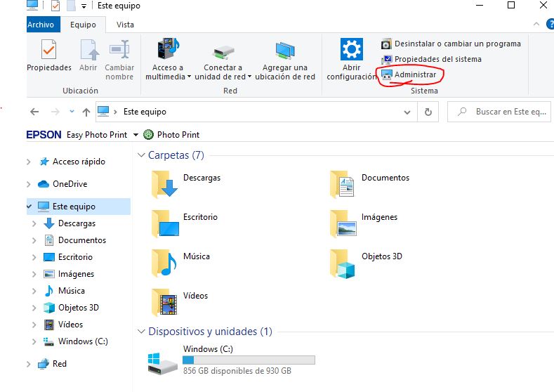The width and height of the screenshot is (554, 392).
Task: Expand OneDrive in the navigation pane
Action: 29,184
